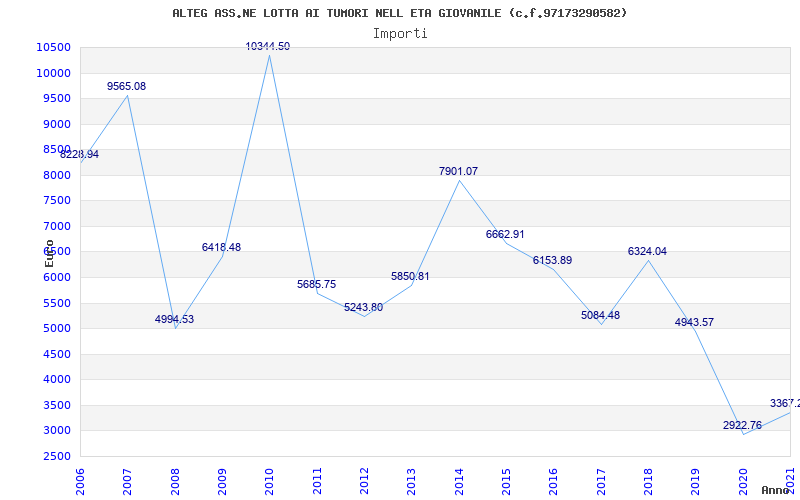The height and width of the screenshot is (500, 800).
Task: Select the 6153.89 data label
Action: click(x=553, y=261)
